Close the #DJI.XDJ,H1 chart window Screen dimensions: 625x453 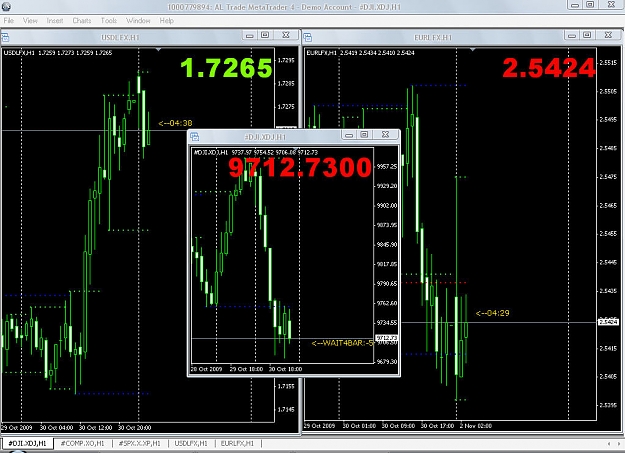(385, 135)
